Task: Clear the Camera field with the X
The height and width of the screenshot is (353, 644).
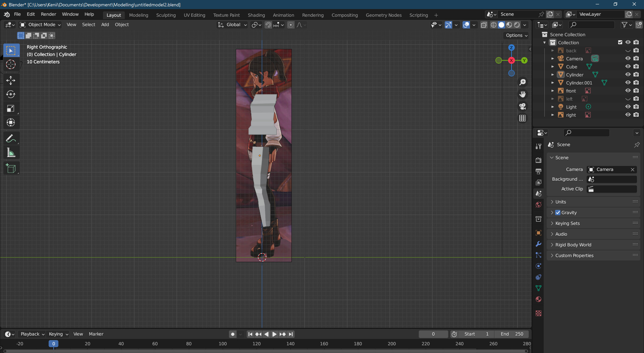Action: coord(633,169)
